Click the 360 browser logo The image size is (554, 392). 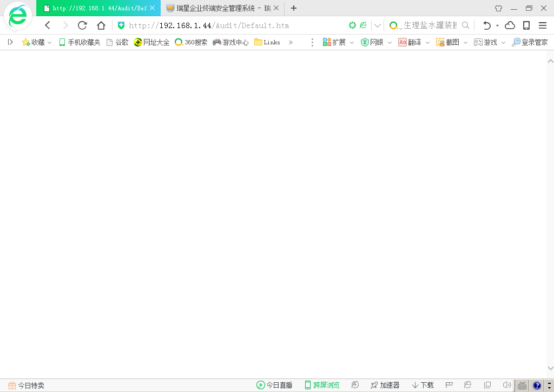(x=18, y=17)
